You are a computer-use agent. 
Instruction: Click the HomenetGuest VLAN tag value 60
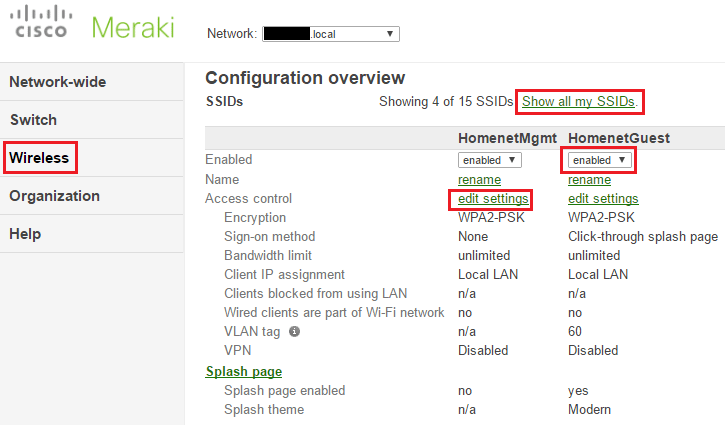(x=576, y=332)
